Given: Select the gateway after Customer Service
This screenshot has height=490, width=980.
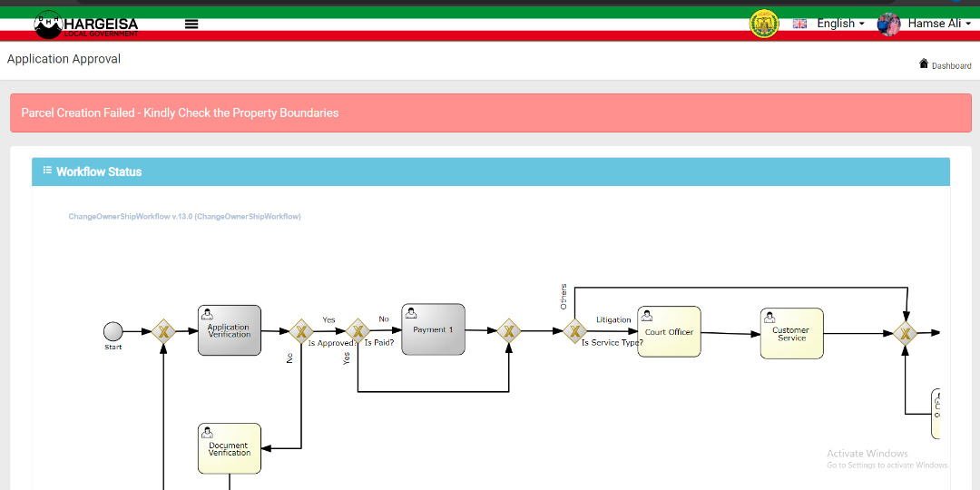Looking at the screenshot, I should click(x=905, y=334).
